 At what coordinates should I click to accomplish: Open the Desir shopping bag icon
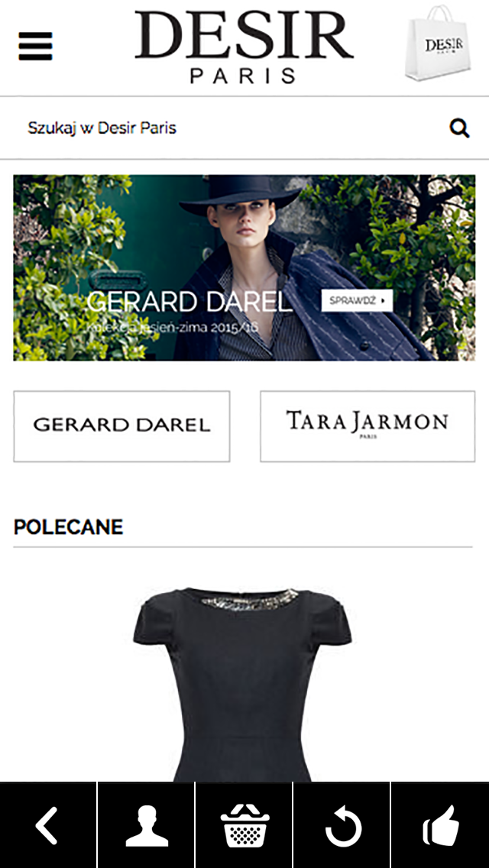pyautogui.click(x=438, y=43)
